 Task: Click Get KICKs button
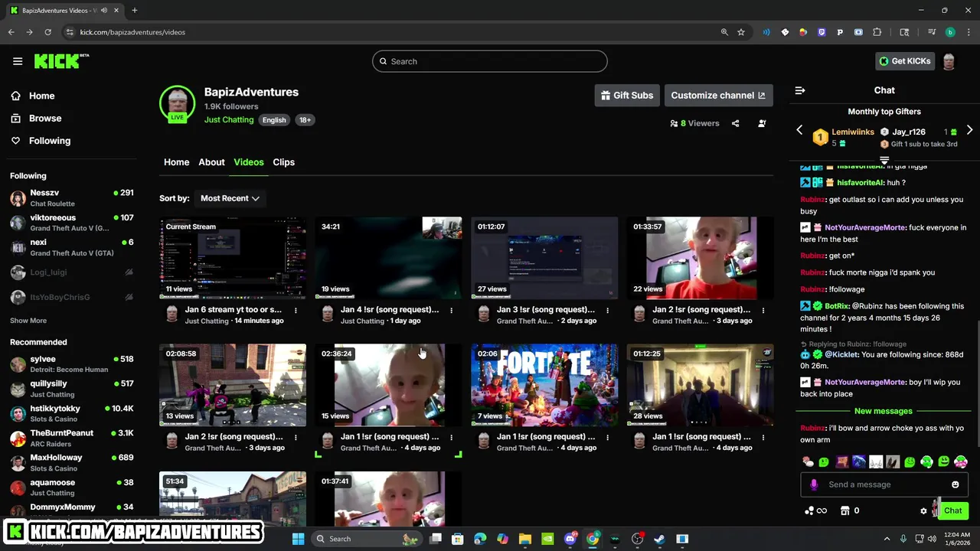[904, 61]
